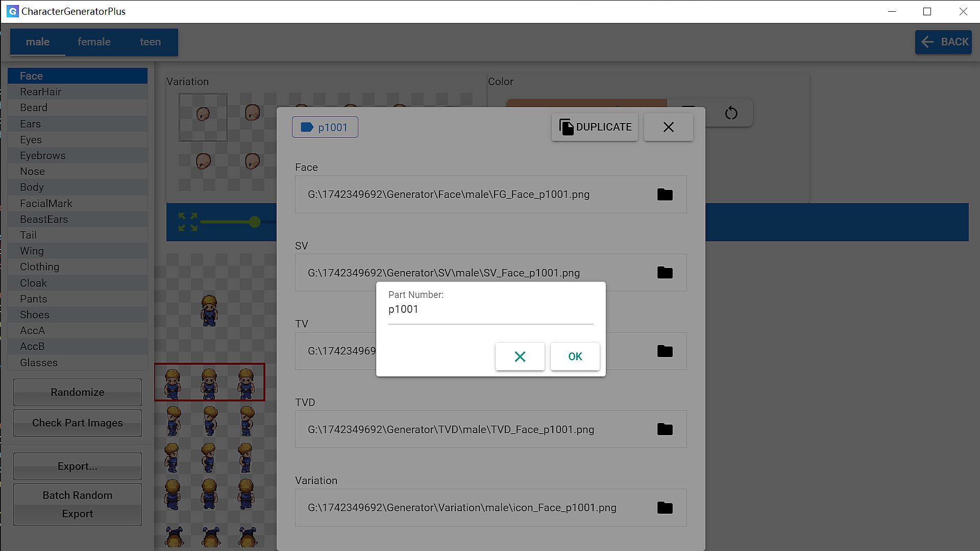Switch to the female tab
980x551 pixels.
(x=94, y=42)
